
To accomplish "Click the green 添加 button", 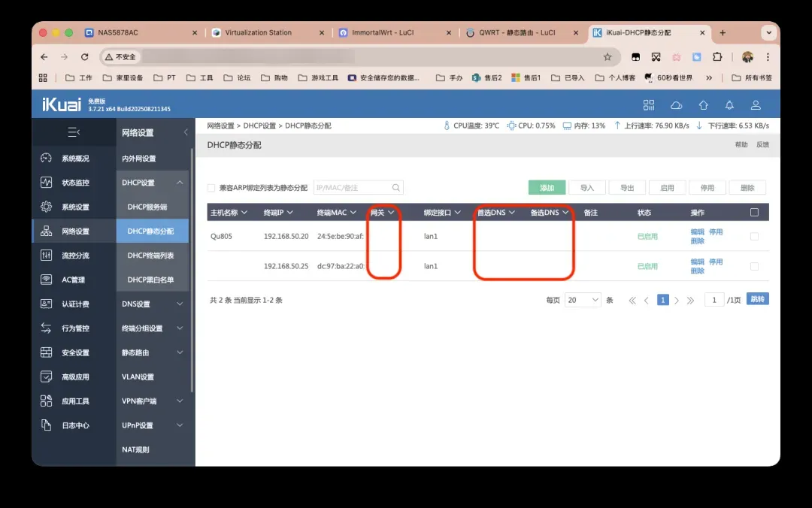I will click(547, 188).
